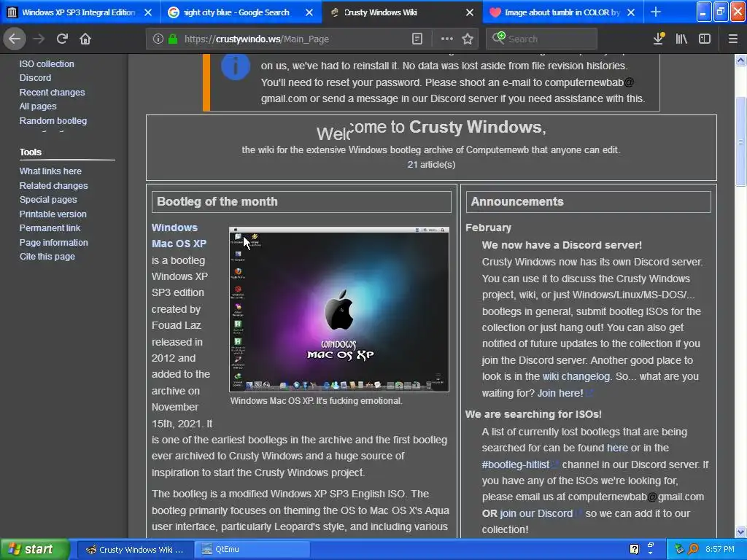
Task: Toggle reader view in address bar
Action: (417, 39)
